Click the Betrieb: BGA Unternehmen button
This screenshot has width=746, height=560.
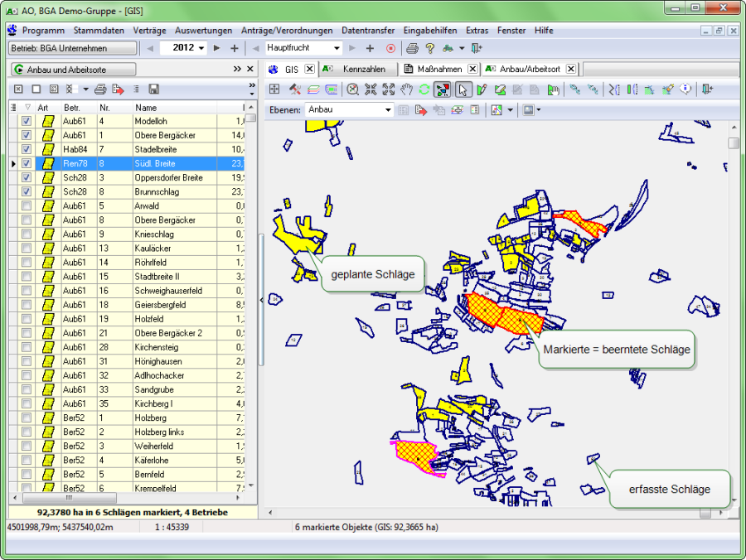pyautogui.click(x=72, y=48)
